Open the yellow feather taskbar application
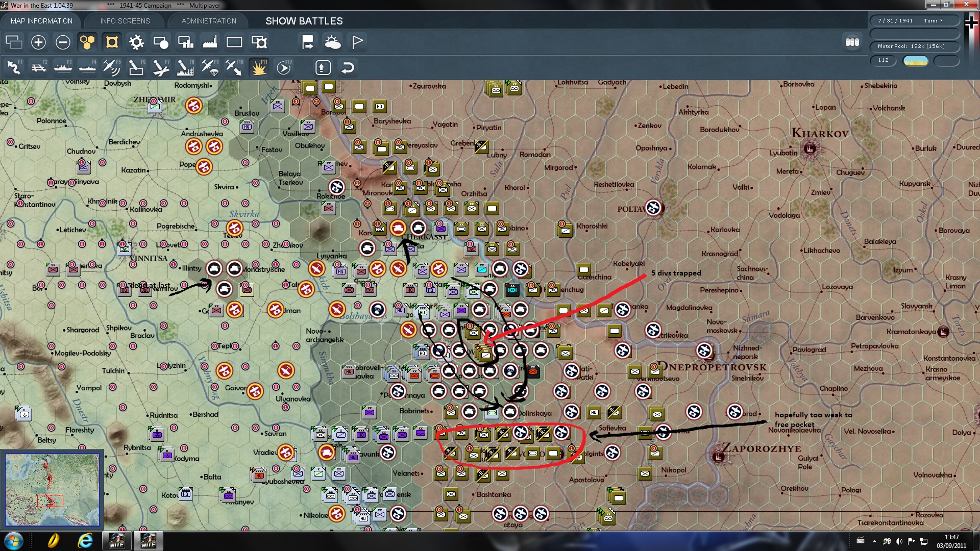 click(x=53, y=541)
